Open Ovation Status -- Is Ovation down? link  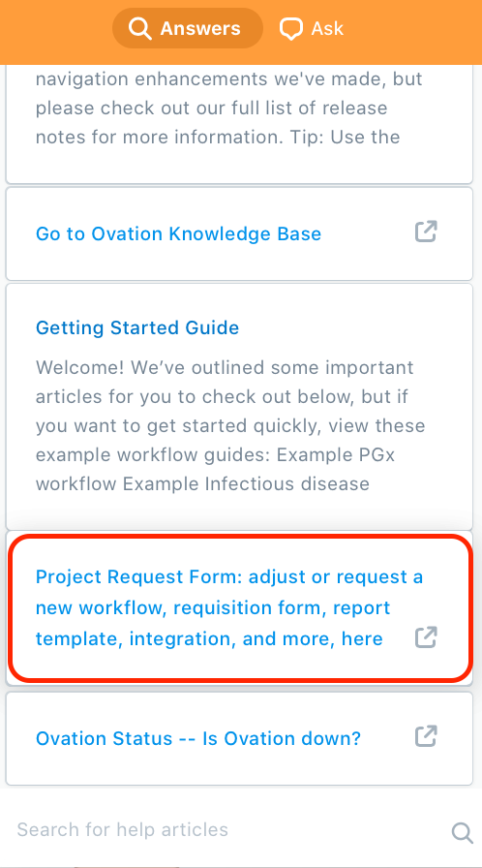pos(198,738)
